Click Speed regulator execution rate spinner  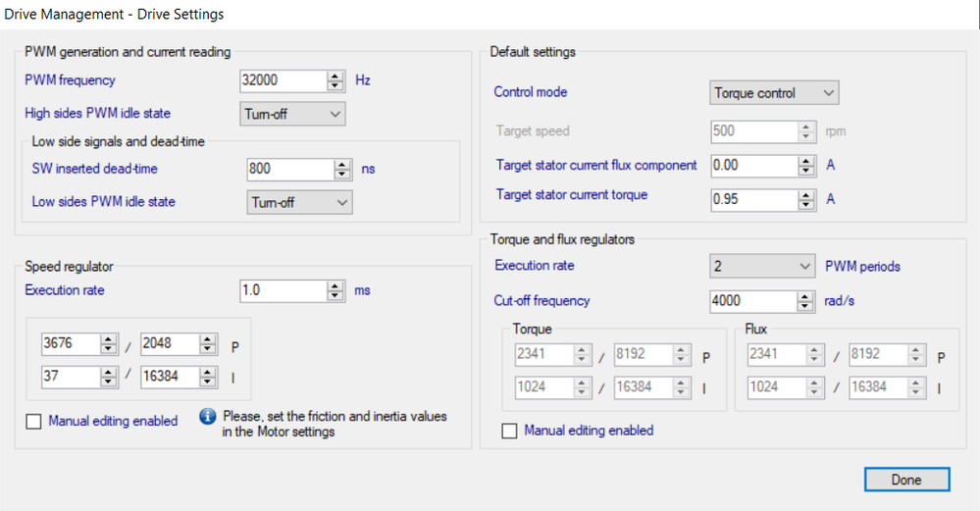coord(335,290)
